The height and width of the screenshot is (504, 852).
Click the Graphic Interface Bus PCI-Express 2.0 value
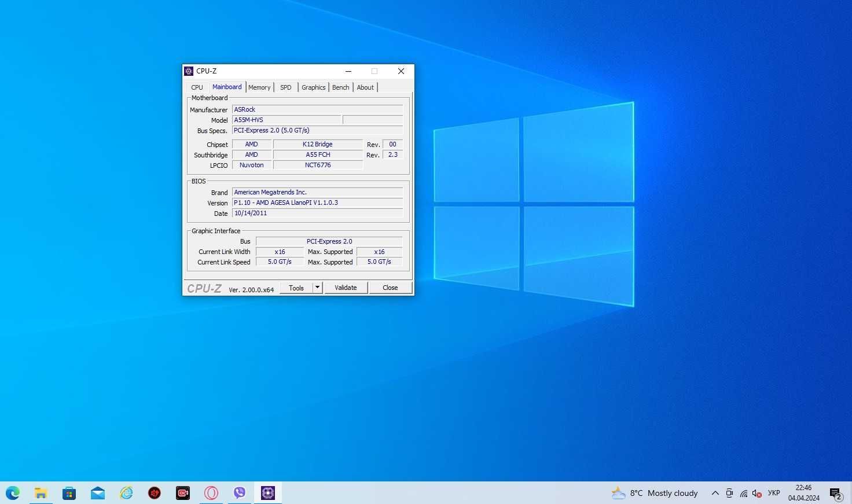pos(329,241)
